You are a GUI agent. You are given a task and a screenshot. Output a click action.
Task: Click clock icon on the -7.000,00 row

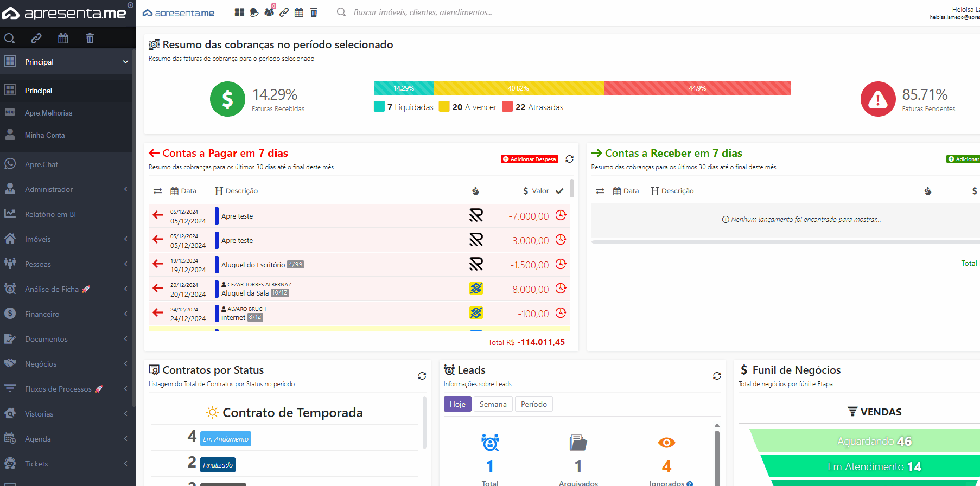[x=561, y=215]
